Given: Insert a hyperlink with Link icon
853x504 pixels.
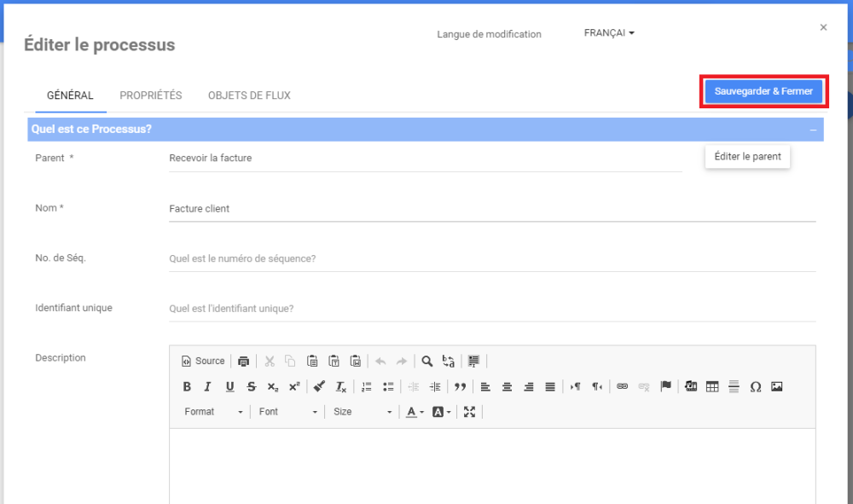Looking at the screenshot, I should 623,386.
